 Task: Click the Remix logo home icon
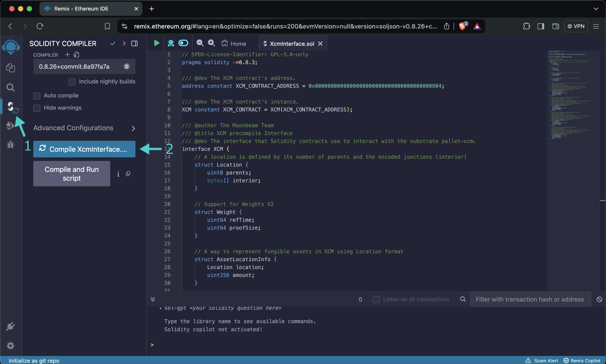(x=11, y=47)
